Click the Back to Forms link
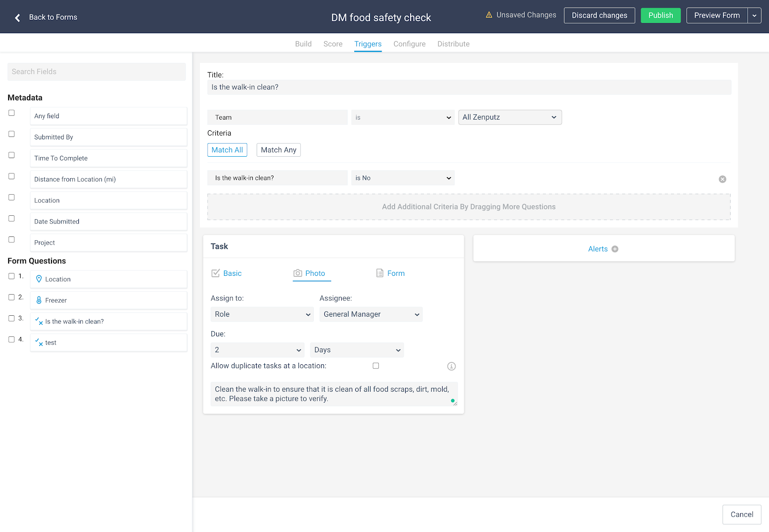 (53, 17)
